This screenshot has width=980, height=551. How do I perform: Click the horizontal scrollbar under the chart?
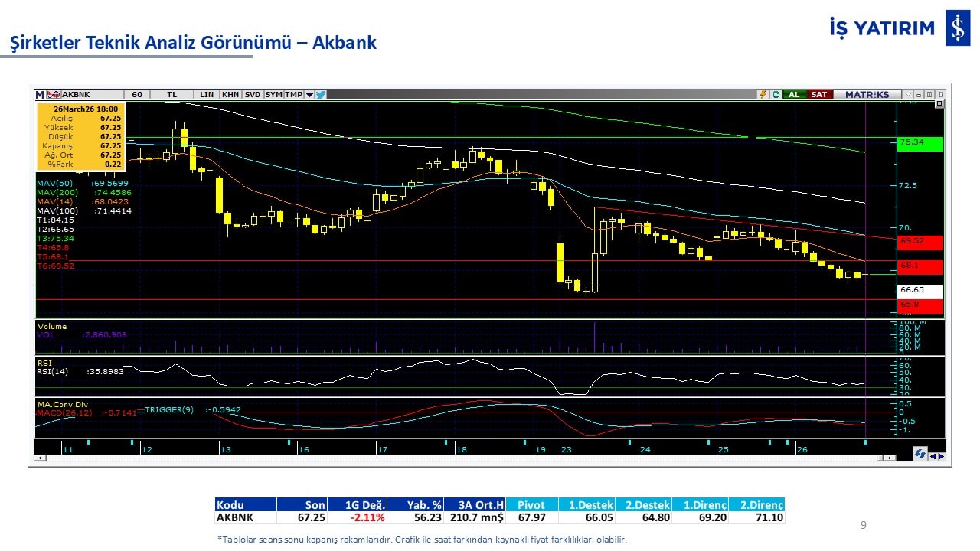click(x=459, y=458)
